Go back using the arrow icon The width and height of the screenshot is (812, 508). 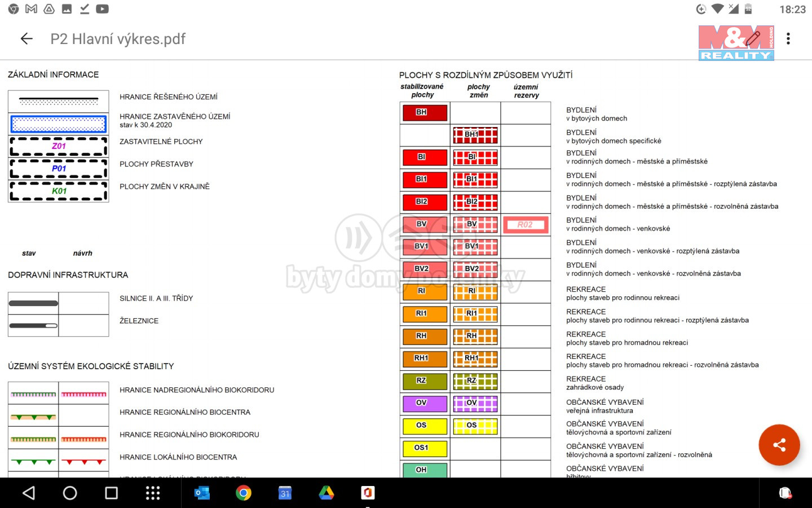pos(27,38)
